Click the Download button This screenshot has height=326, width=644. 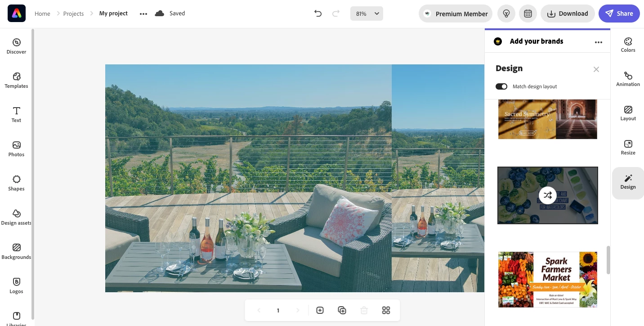(x=568, y=14)
